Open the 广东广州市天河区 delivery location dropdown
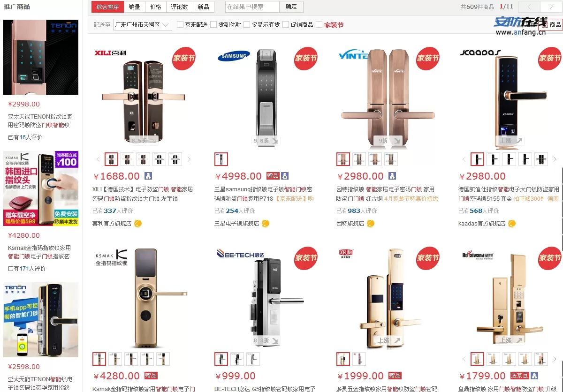This screenshot has height=392, width=563. point(143,24)
